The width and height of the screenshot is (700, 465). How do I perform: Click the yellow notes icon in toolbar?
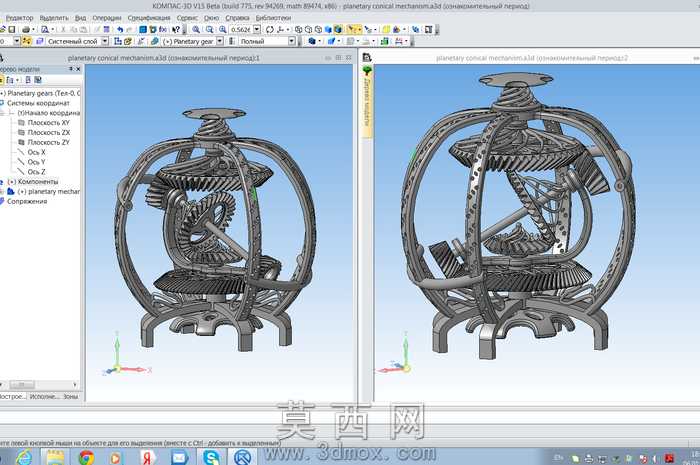click(386, 29)
